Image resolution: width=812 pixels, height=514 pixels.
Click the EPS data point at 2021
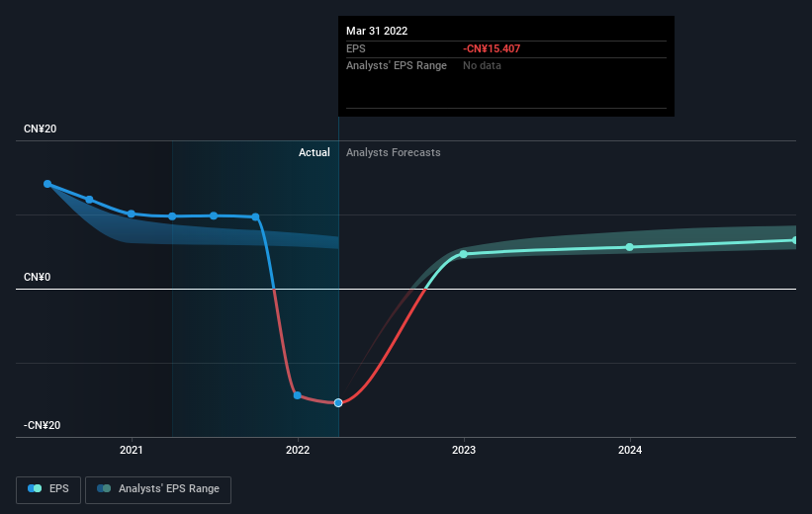pos(131,214)
